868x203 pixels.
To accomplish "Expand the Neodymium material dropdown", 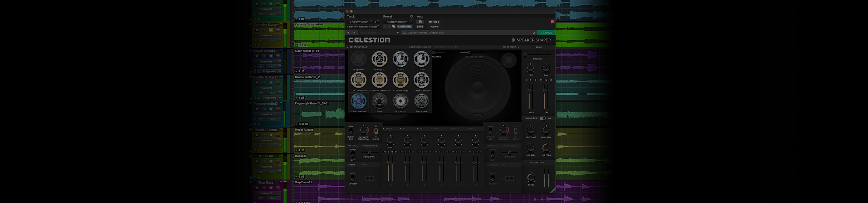I will point(371,146).
